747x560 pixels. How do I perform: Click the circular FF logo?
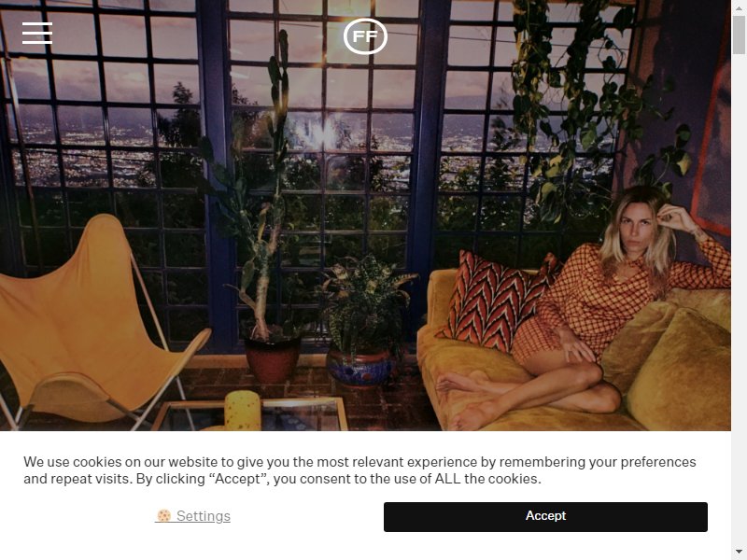[365, 36]
